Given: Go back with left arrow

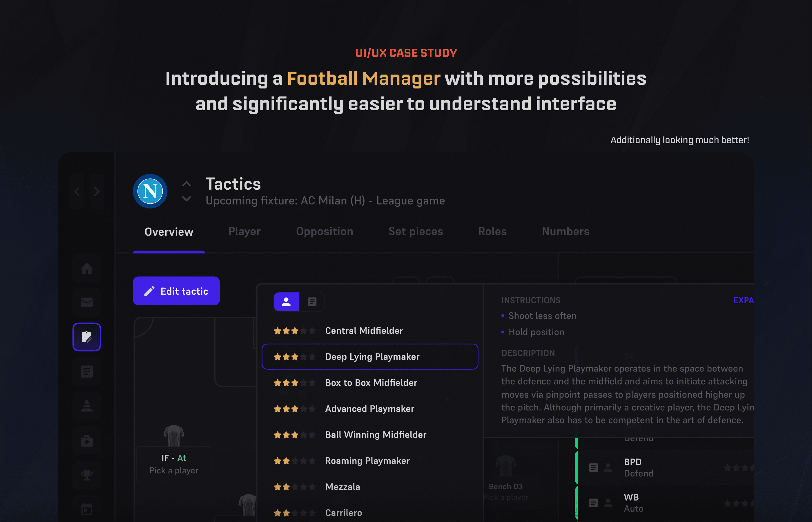Looking at the screenshot, I should [77, 191].
